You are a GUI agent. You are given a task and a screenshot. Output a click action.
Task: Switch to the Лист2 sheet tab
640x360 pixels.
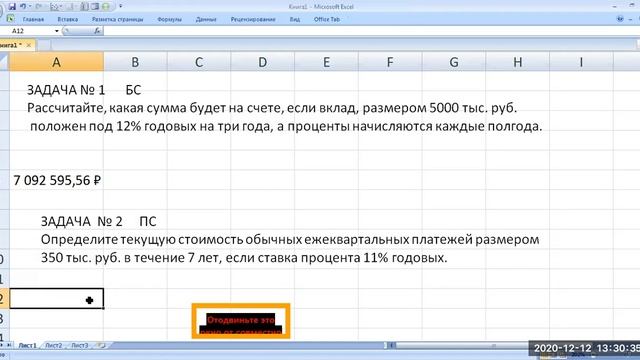tap(53, 345)
